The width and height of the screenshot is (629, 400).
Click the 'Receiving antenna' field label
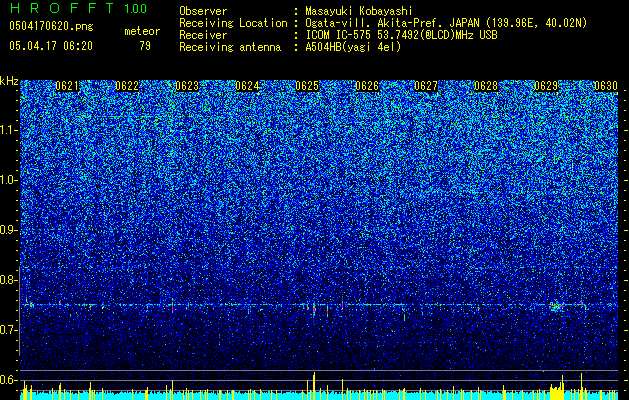tap(230, 47)
